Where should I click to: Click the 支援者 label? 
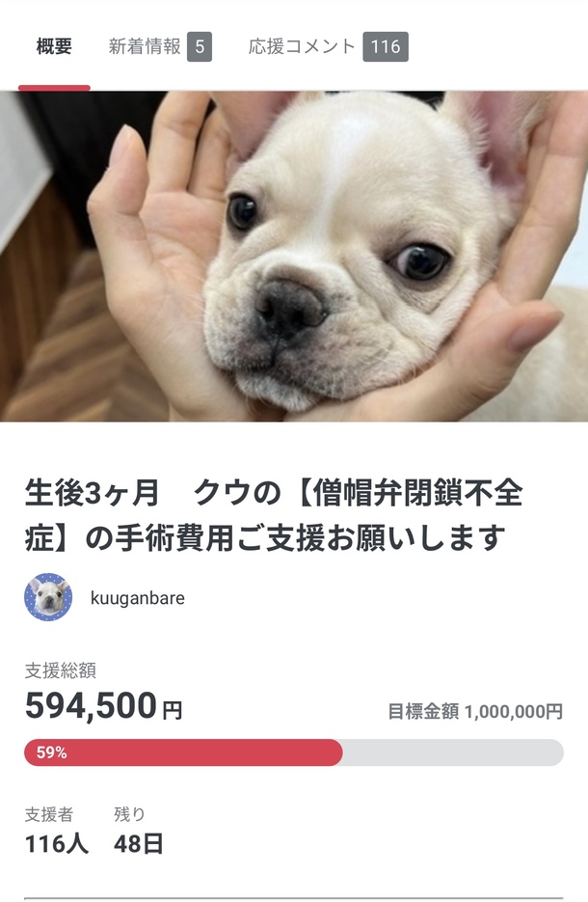point(49,814)
